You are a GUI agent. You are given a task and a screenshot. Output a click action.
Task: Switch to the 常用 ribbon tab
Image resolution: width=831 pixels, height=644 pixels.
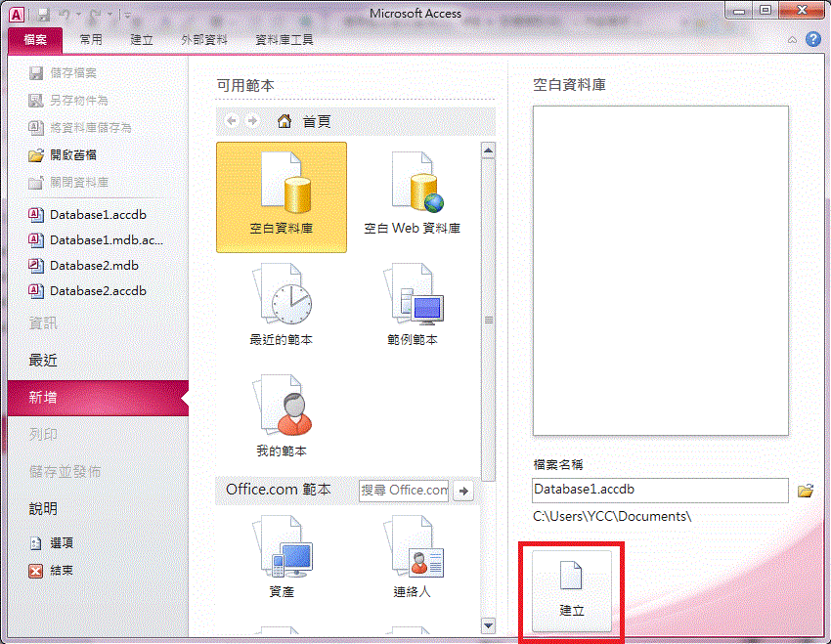[91, 40]
